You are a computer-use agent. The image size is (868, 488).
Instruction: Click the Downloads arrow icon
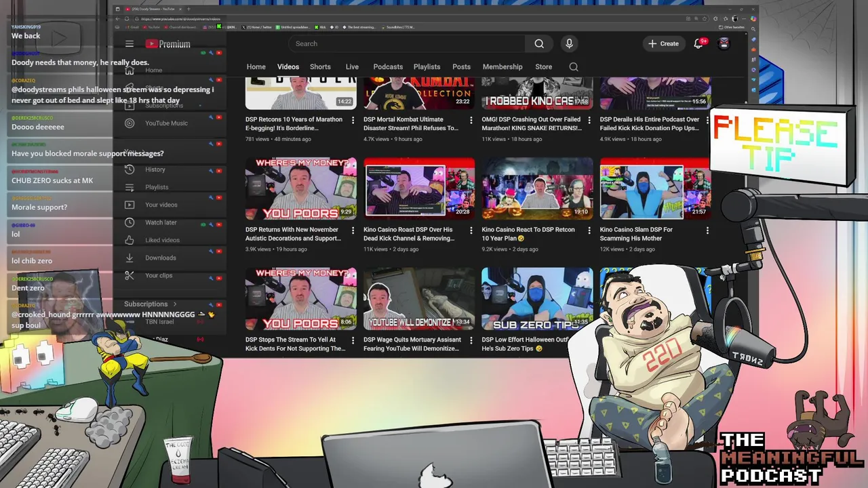coord(130,258)
